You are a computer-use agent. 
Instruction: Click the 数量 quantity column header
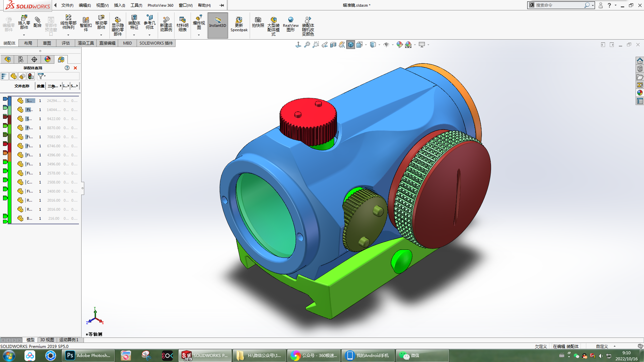point(41,86)
